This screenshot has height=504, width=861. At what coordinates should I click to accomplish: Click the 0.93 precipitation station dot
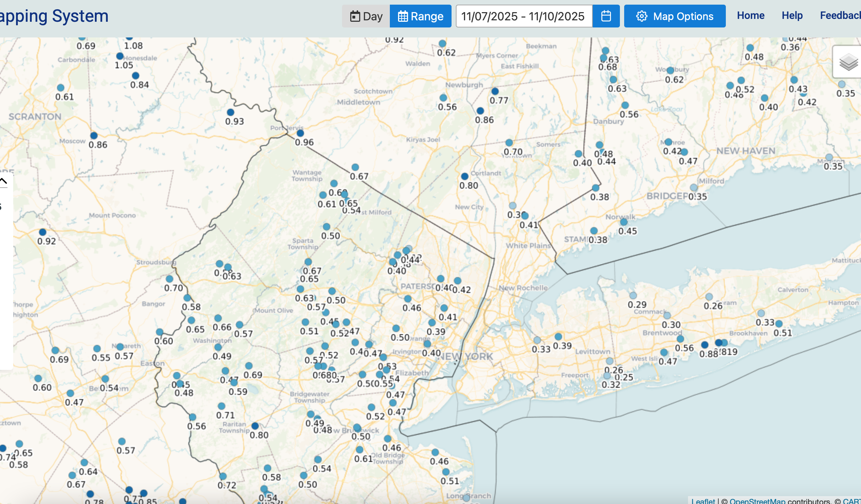230,112
